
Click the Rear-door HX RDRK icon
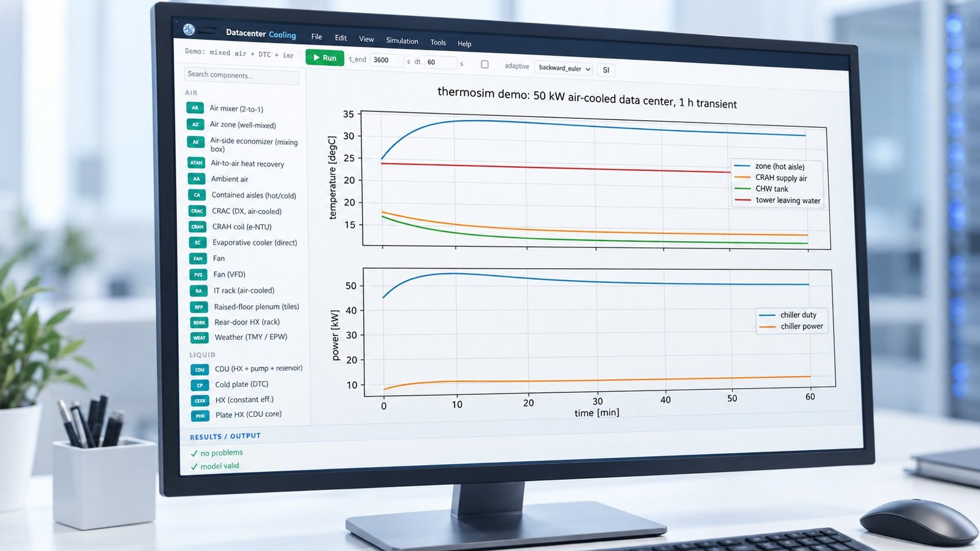199,322
